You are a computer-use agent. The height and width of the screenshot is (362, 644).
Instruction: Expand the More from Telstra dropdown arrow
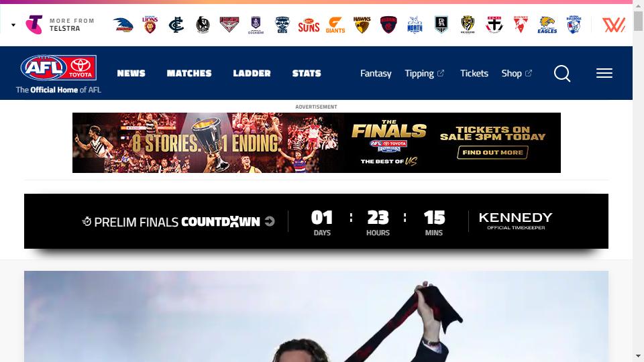click(x=13, y=25)
